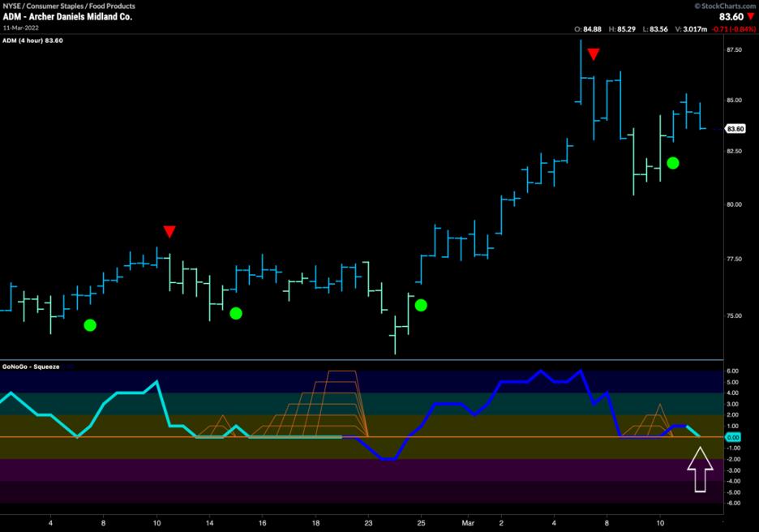
Task: Select the ADM (4 hour) 83.60 legend label
Action: tap(34, 41)
